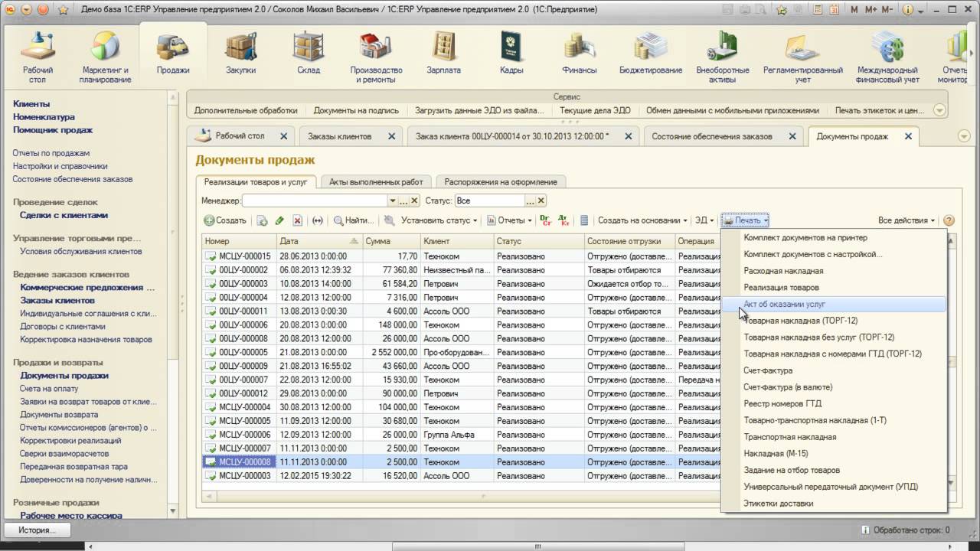The width and height of the screenshot is (980, 551).
Task: Open Счета на оплату sidebar link
Action: 49,389
